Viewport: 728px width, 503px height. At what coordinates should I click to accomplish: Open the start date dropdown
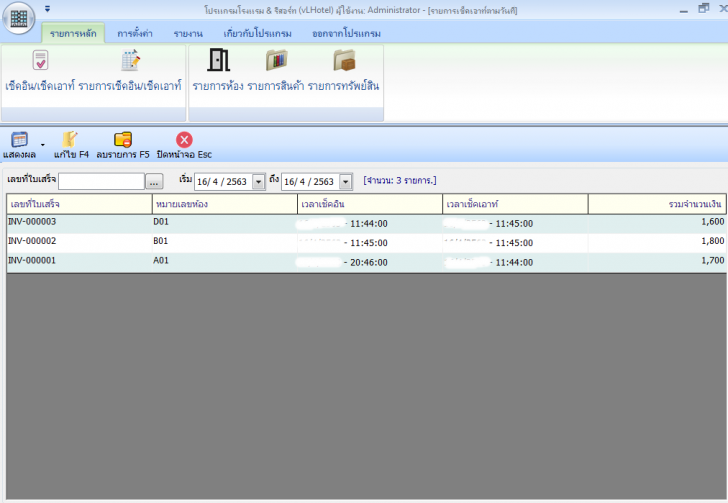pyautogui.click(x=259, y=182)
